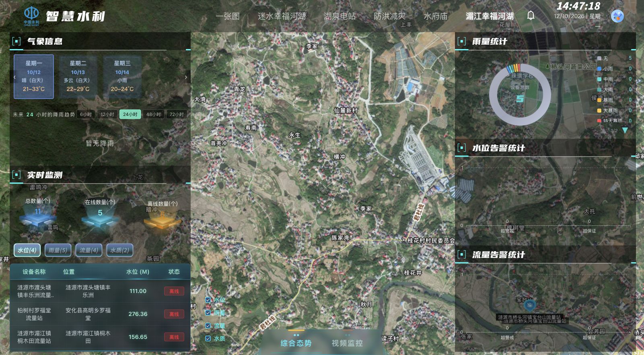The image size is (644, 355).
Task: Select the 6小时 rainfall trend option
Action: tap(86, 114)
